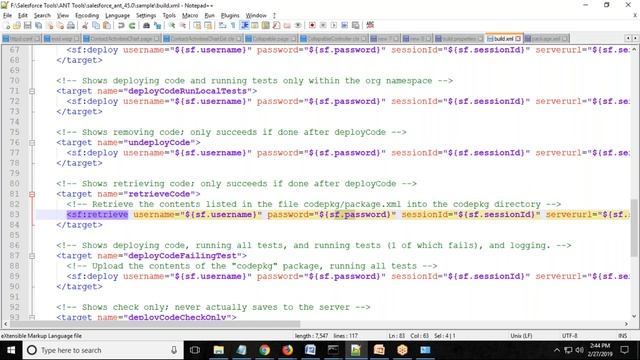Open the Language menu

click(117, 16)
